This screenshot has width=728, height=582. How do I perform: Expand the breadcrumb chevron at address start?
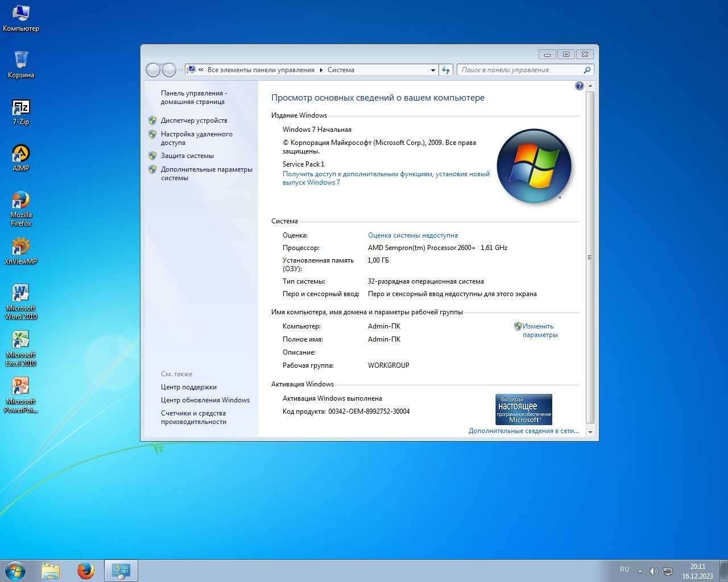coord(201,70)
